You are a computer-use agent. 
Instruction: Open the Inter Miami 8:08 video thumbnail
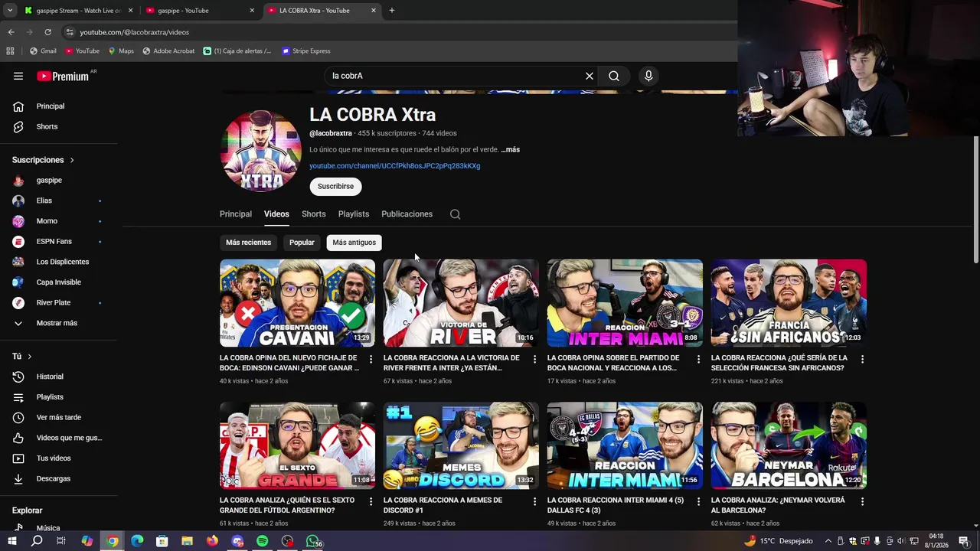tap(625, 303)
